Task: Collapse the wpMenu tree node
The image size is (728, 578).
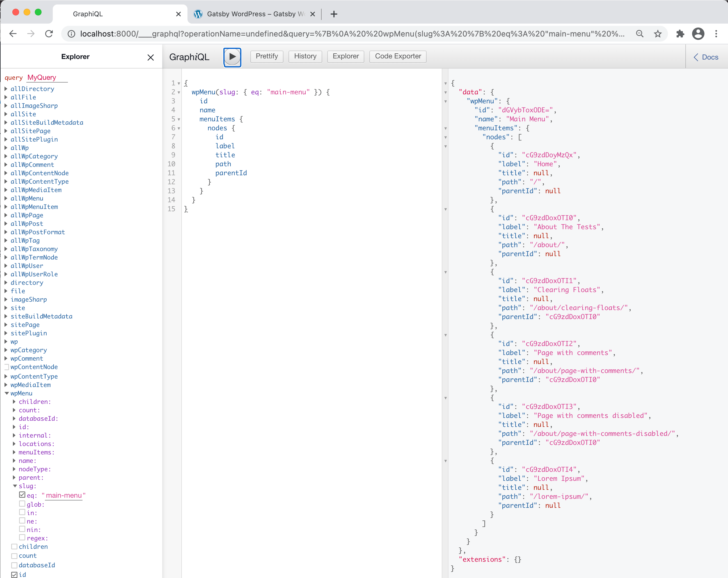Action: (x=6, y=393)
